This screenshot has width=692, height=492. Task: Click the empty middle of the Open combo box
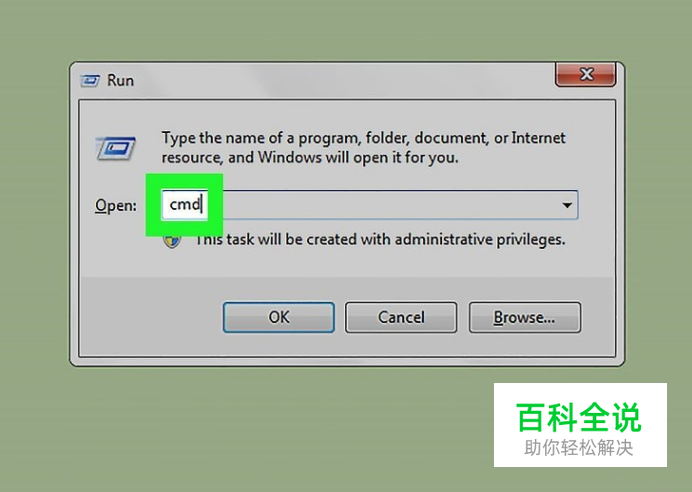point(388,205)
